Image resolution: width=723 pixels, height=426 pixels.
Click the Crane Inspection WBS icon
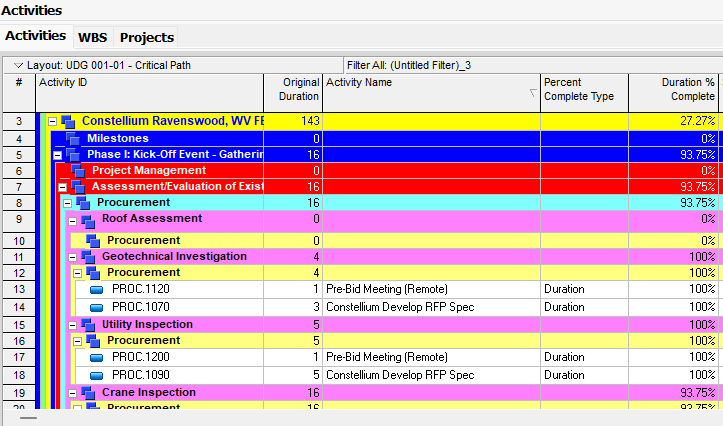tap(88, 393)
